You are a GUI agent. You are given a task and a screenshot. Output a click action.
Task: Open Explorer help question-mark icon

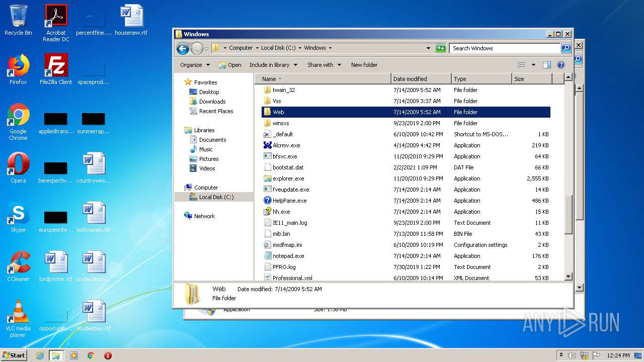point(561,65)
